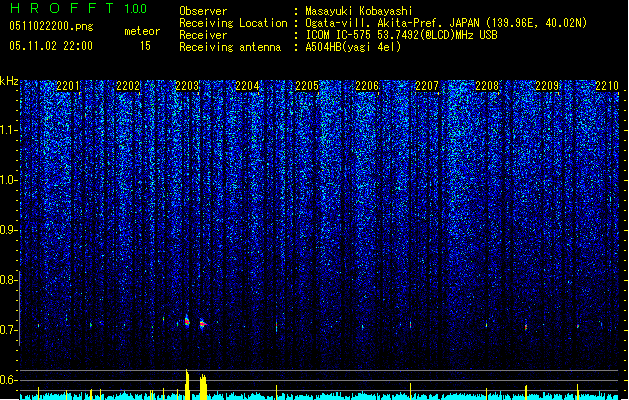Click the 'Receiving antenna' label
Viewport: 629px width, 400px height.
tap(230, 47)
